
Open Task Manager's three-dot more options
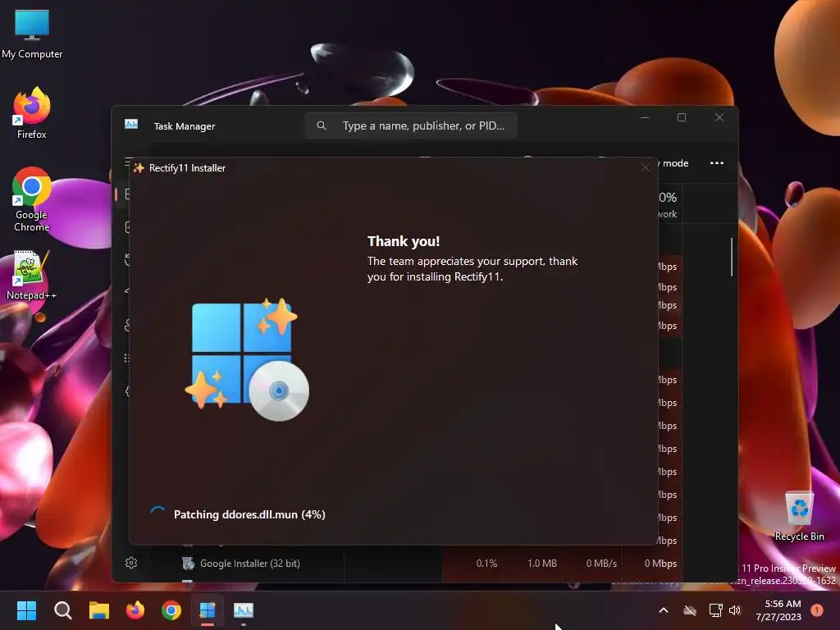(x=716, y=163)
